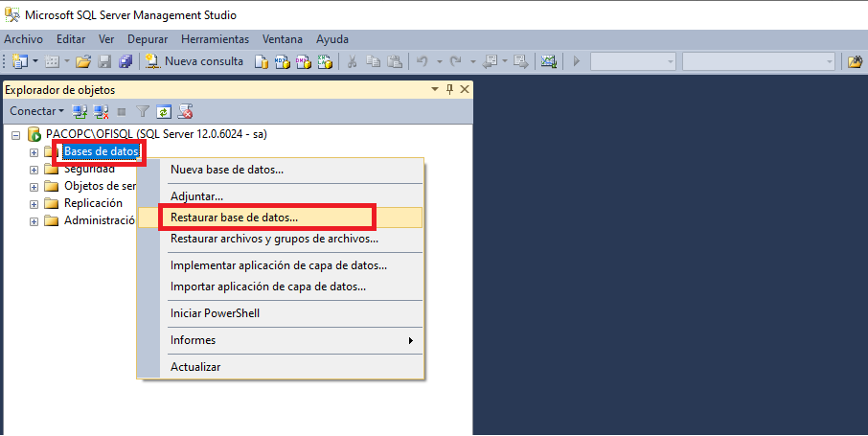This screenshot has height=436, width=868.
Task: Expand the Seguridad folder
Action: point(34,170)
